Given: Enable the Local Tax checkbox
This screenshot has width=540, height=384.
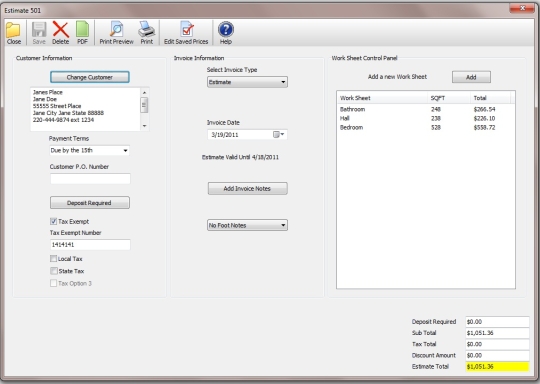Looking at the screenshot, I should [x=53, y=258].
